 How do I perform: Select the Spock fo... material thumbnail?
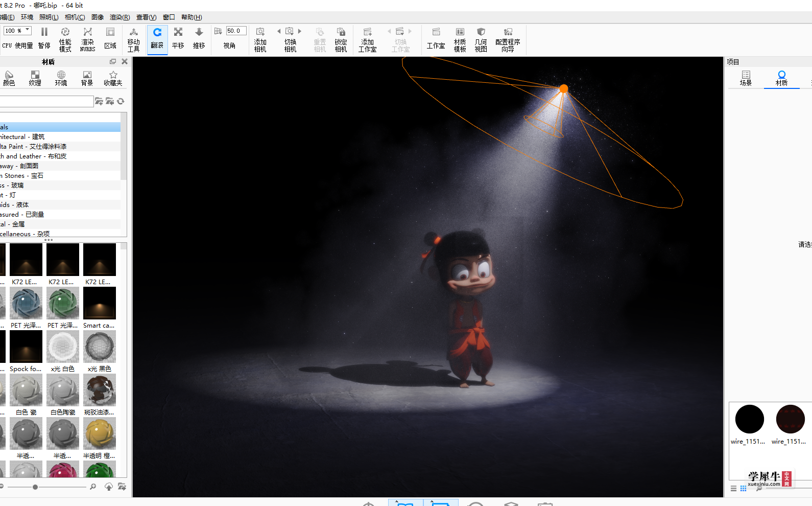[26, 347]
